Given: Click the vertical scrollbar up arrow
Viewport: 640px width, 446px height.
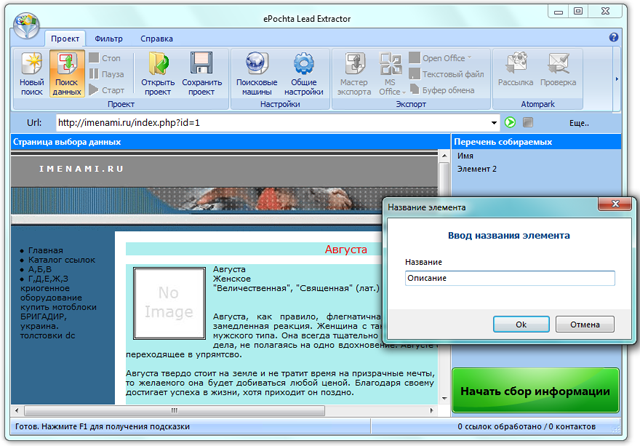Looking at the screenshot, I should point(444,155).
